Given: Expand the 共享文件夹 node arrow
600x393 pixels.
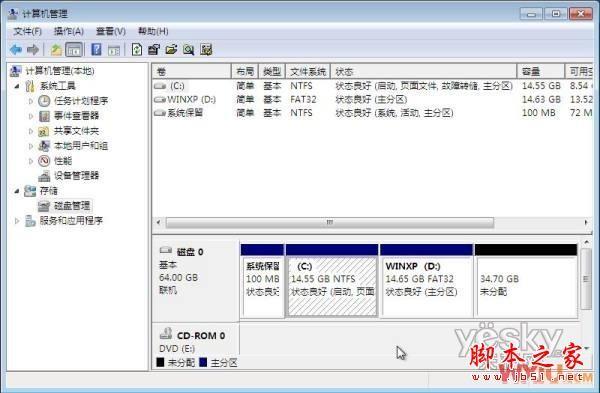Looking at the screenshot, I should click(x=31, y=131).
